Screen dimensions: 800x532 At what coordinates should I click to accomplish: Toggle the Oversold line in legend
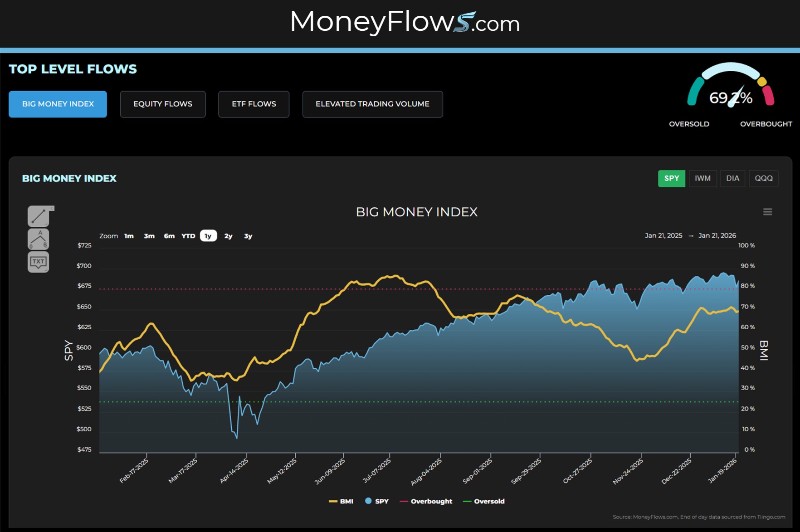tap(484, 501)
